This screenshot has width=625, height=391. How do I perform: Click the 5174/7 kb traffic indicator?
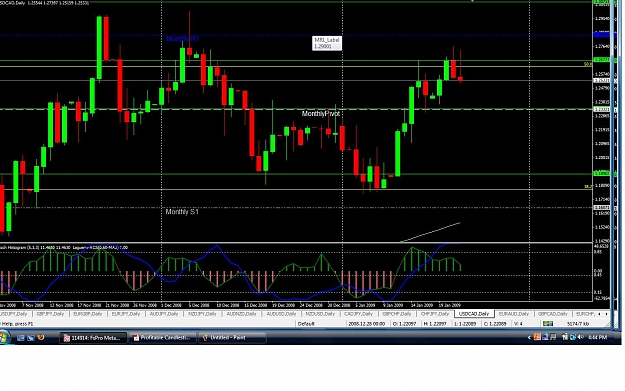click(578, 324)
